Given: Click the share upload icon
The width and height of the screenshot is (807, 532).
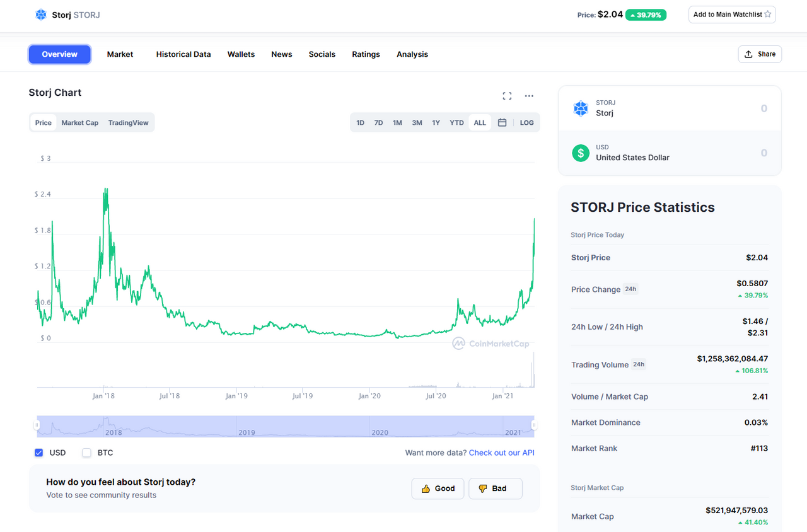Looking at the screenshot, I should click(x=748, y=54).
